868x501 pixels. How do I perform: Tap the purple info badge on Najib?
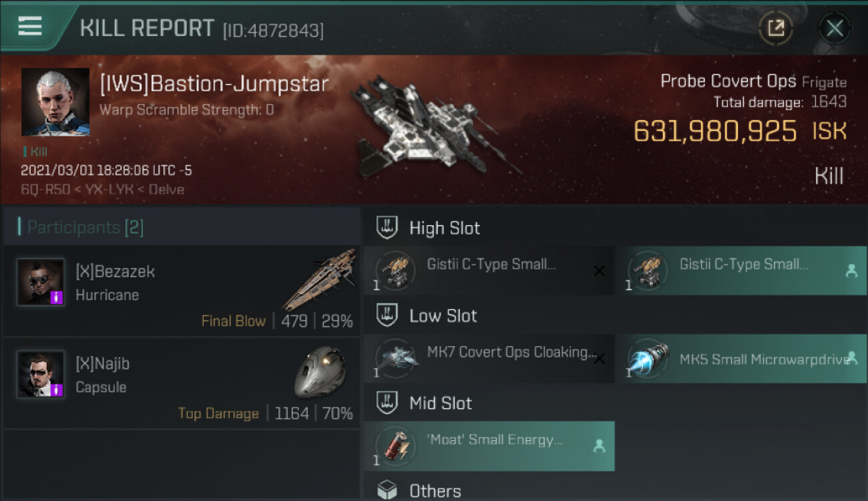point(57,389)
